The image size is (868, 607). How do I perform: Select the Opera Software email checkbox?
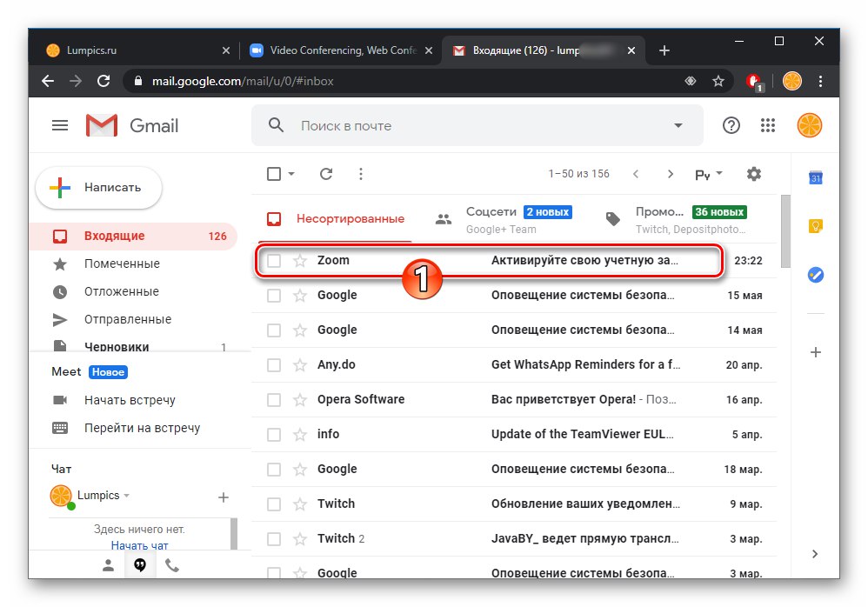pyautogui.click(x=274, y=400)
